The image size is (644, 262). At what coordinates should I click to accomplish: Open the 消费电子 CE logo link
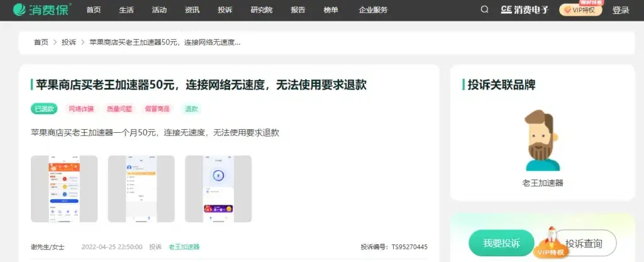point(525,10)
